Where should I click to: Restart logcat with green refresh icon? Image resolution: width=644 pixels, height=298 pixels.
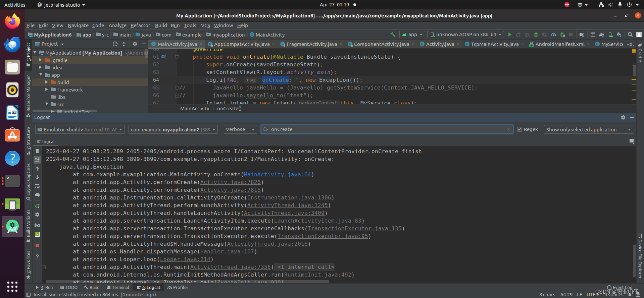click(x=37, y=206)
